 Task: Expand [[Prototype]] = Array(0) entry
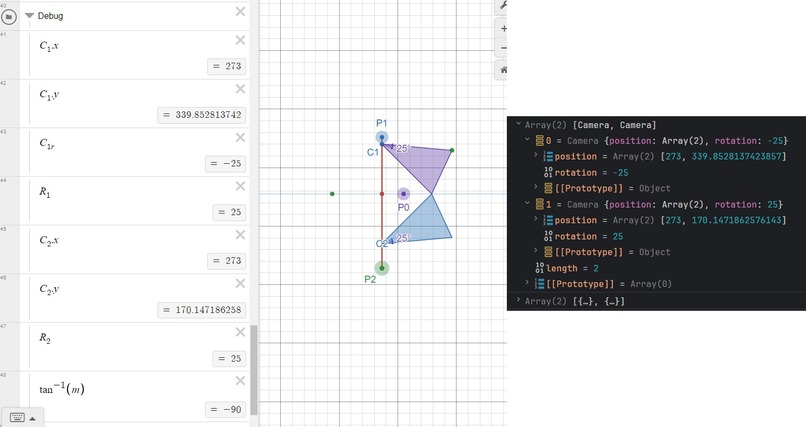527,283
